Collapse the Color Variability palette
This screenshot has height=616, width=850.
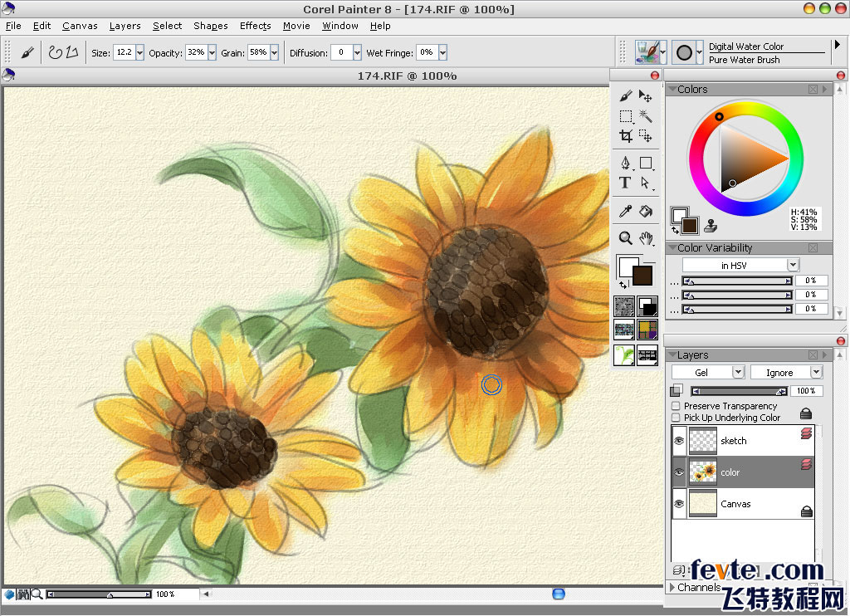(x=672, y=247)
